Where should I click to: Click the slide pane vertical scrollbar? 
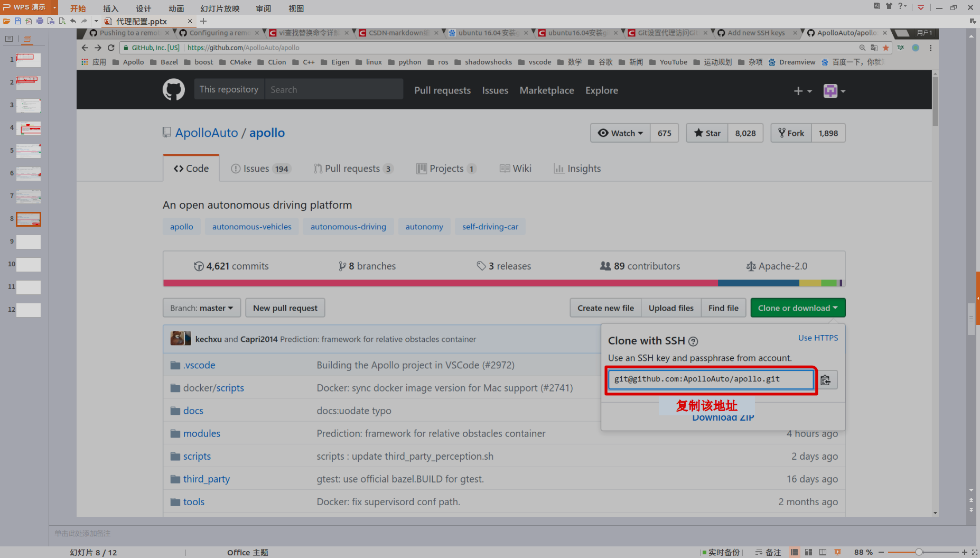[x=971, y=319]
